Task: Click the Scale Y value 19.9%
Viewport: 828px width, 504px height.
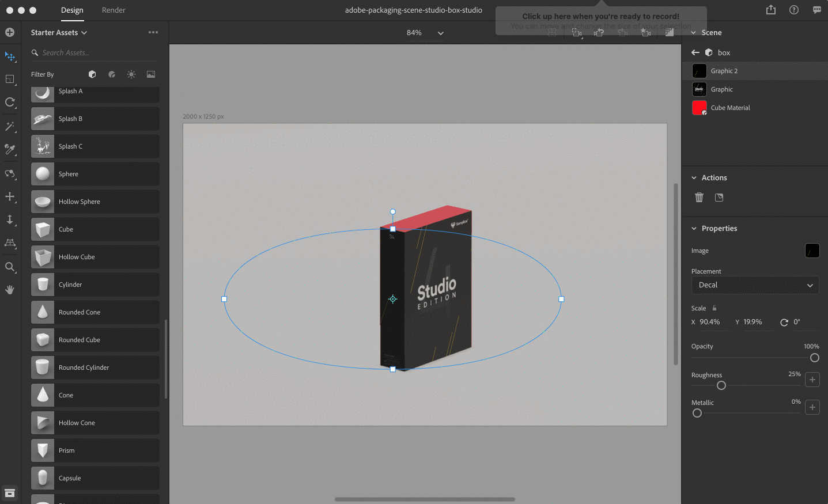Action: [753, 322]
